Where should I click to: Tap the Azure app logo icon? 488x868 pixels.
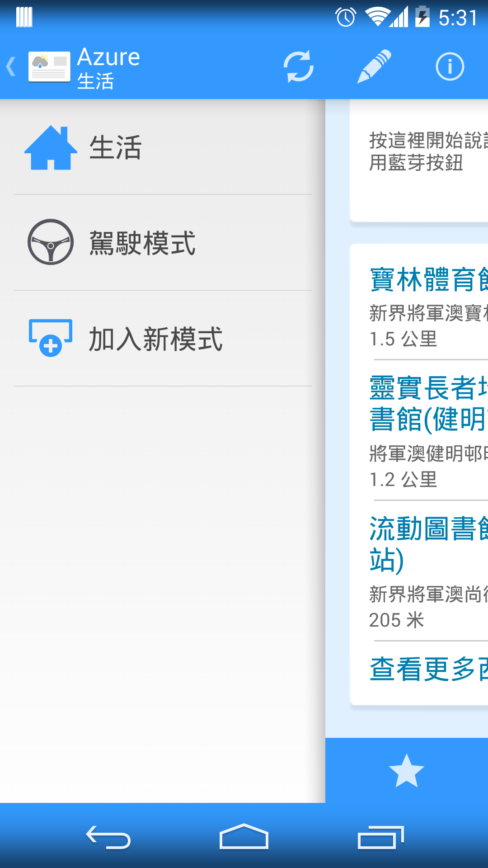(49, 67)
